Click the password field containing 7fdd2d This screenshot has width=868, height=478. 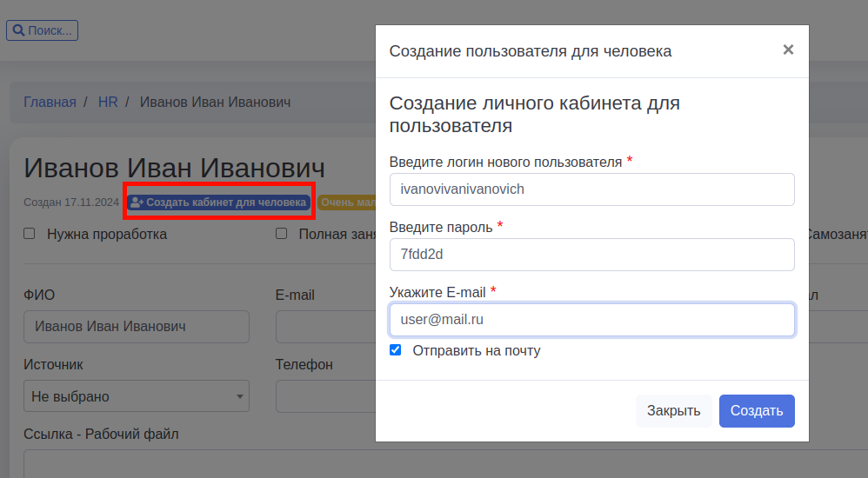pos(591,255)
